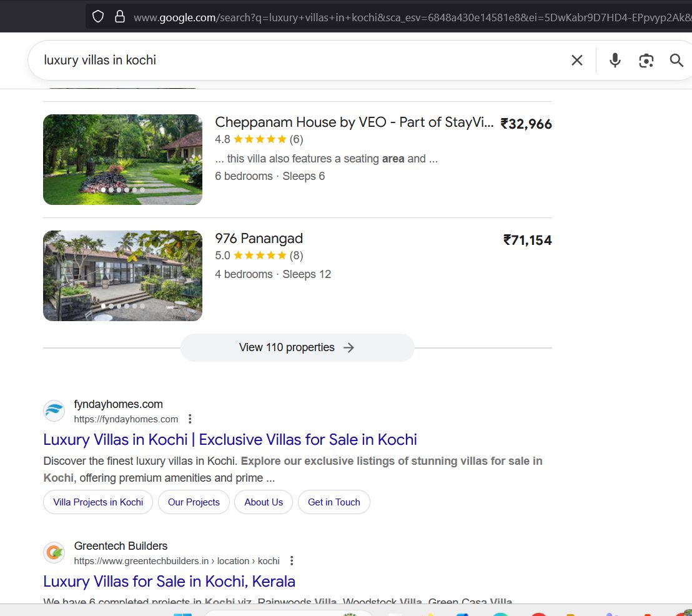Click the arrow in View 110 properties

tap(348, 347)
